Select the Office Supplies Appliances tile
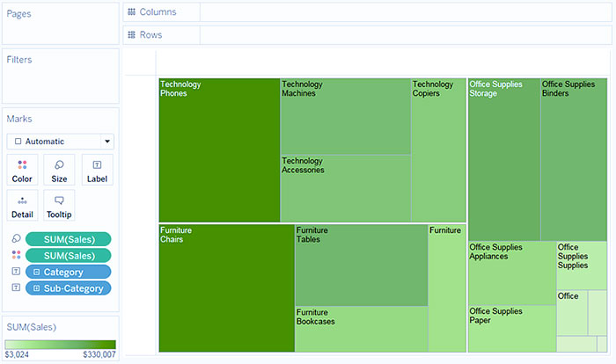Viewport: 616px width, 364px height. 512,273
